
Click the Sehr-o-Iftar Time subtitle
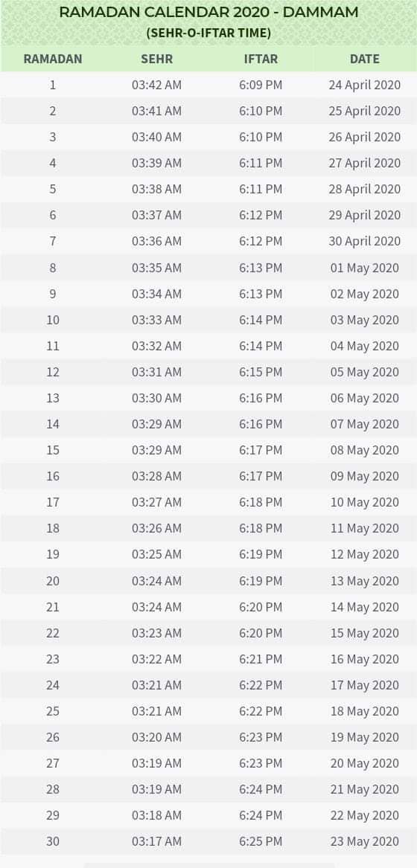(x=208, y=33)
